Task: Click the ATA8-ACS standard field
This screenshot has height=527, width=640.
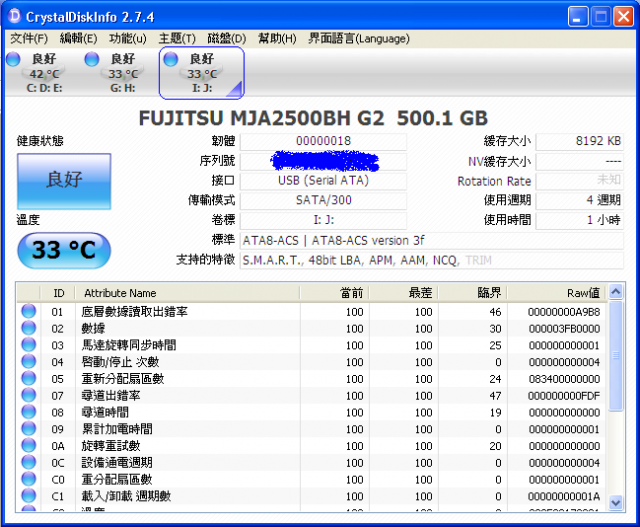Action: click(432, 241)
